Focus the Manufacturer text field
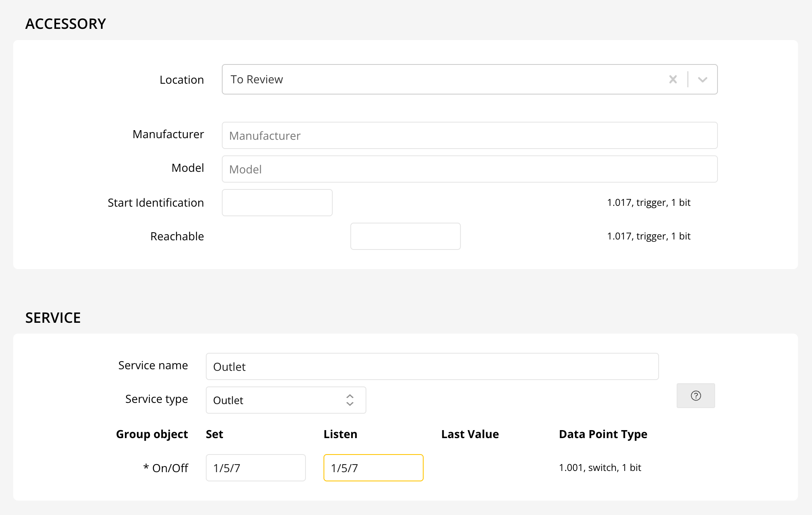812x515 pixels. [x=469, y=135]
